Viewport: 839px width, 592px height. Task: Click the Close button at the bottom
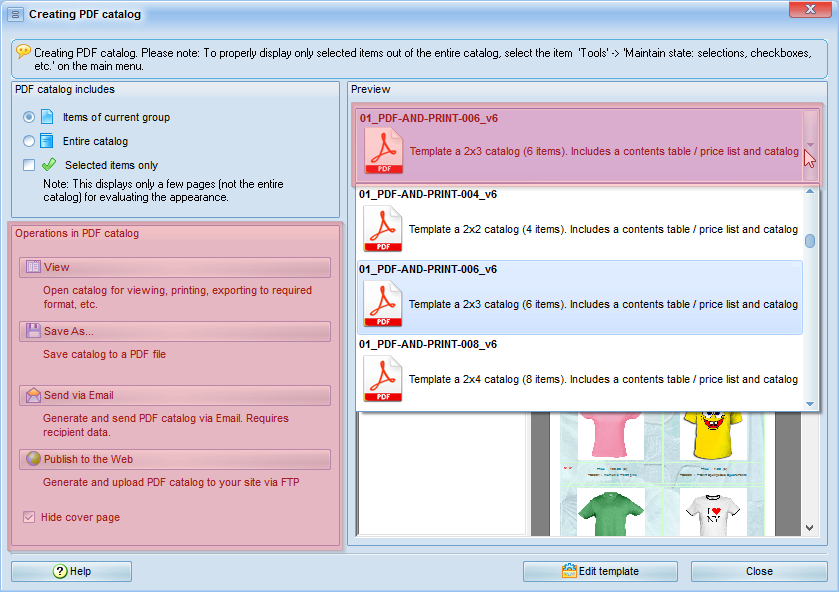(x=759, y=571)
